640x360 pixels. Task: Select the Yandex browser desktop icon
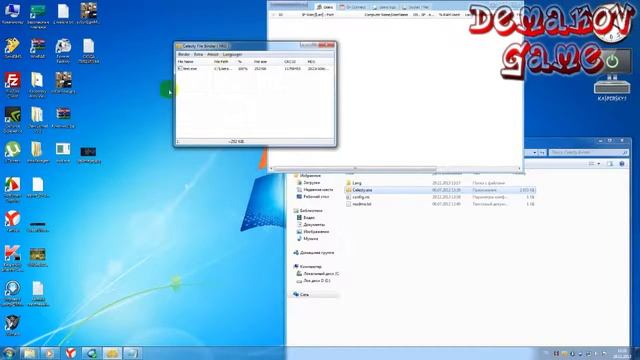click(13, 222)
